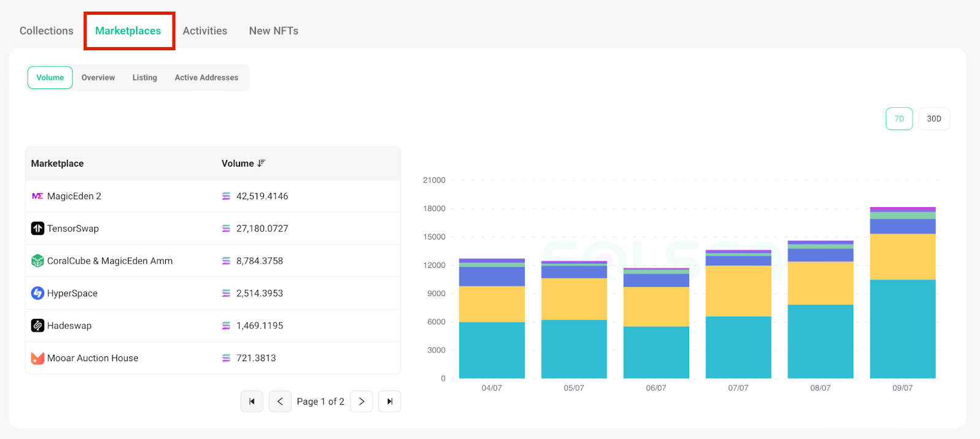Open the HyperSpace marketplace row
The image size is (980, 439).
click(213, 293)
